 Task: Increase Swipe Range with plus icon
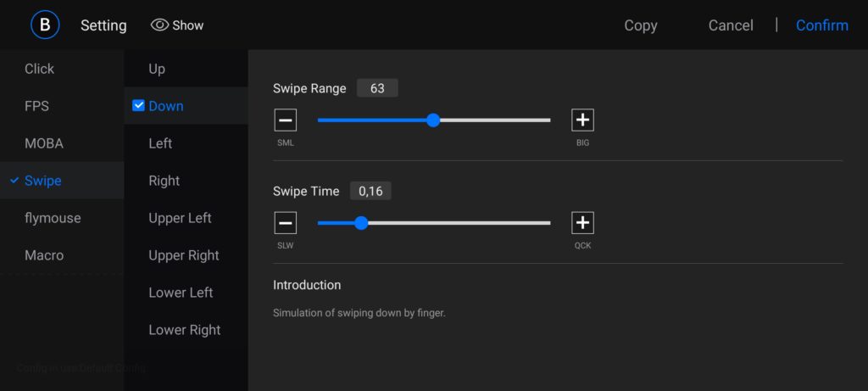coord(582,120)
